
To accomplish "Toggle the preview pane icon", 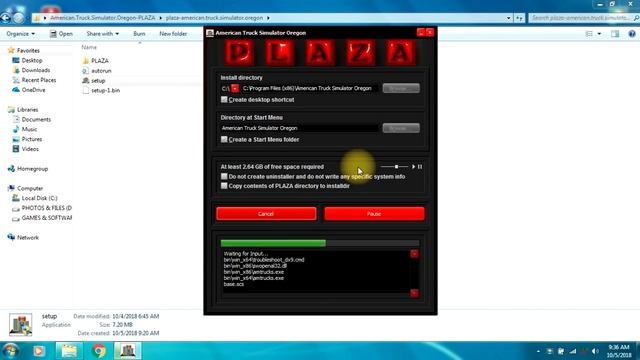I will (615, 34).
